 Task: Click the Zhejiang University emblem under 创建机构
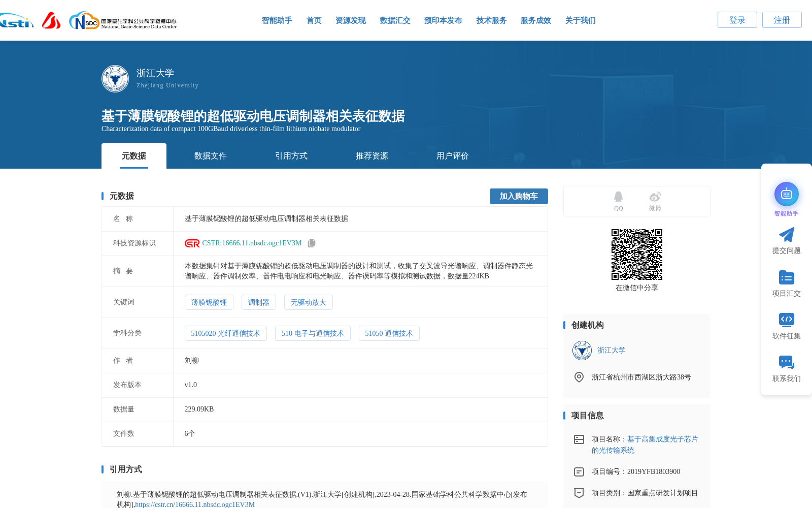[x=582, y=351]
